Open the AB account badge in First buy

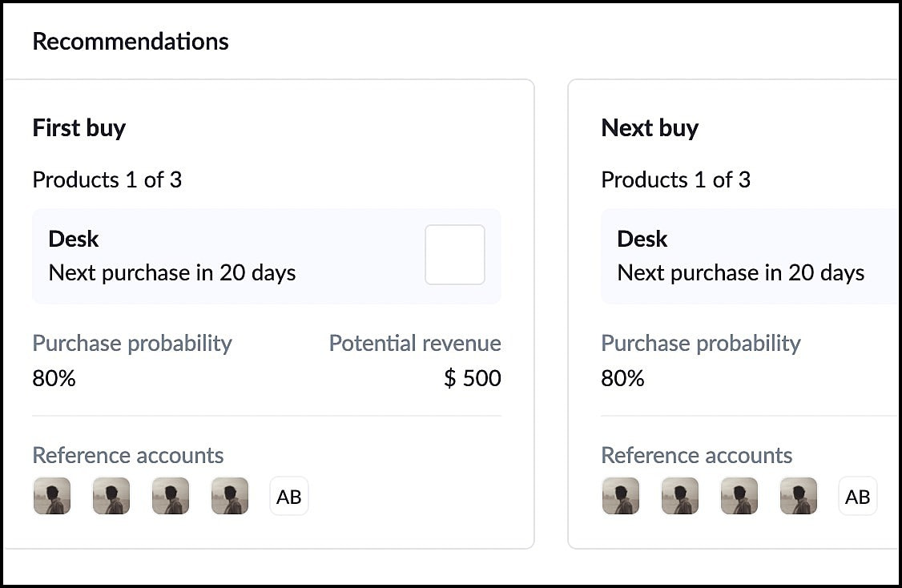(x=288, y=496)
